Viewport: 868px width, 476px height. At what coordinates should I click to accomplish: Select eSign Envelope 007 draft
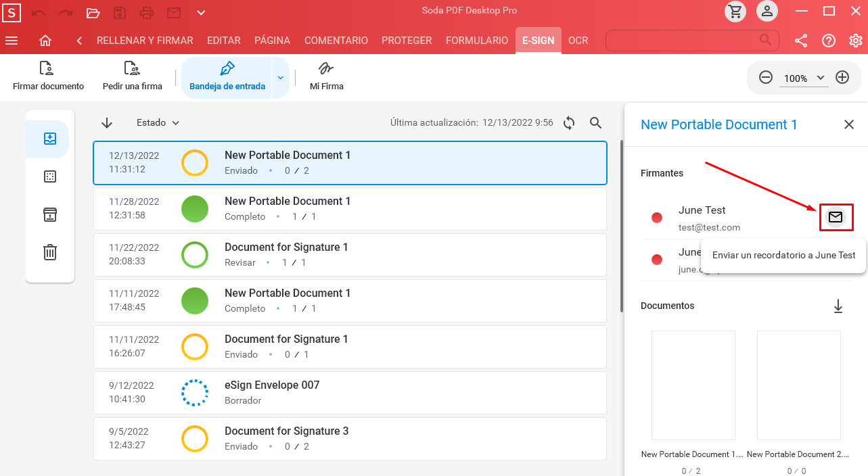[x=350, y=393]
